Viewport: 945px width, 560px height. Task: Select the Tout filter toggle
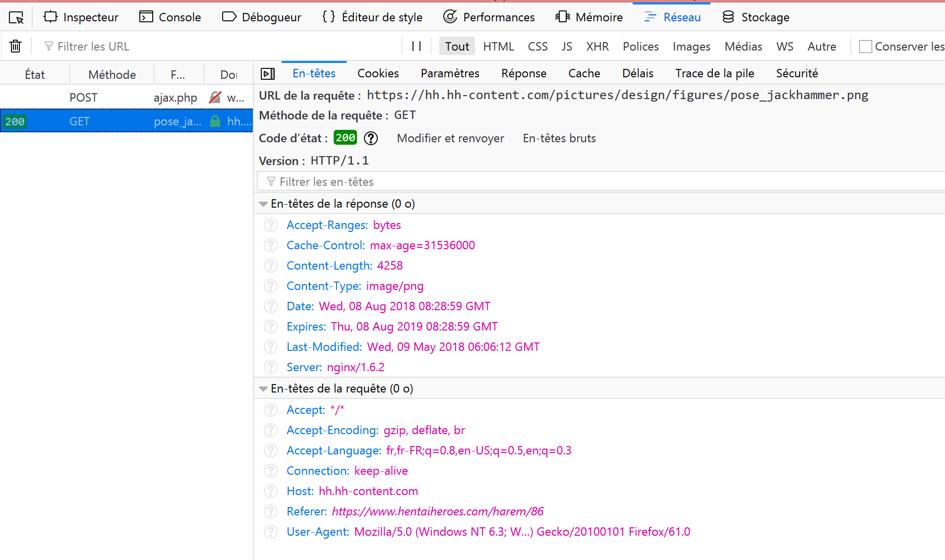[x=457, y=47]
